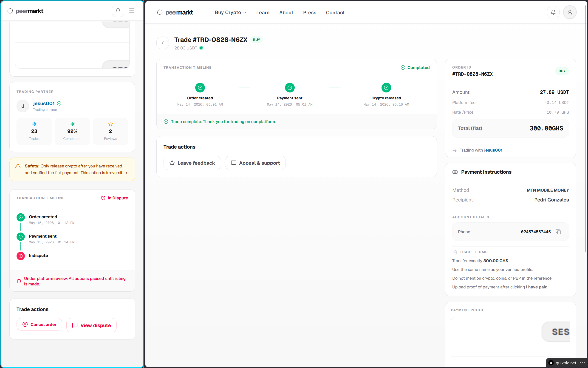588x368 pixels.
Task: Click the total 300.00GHS value
Action: tap(546, 128)
